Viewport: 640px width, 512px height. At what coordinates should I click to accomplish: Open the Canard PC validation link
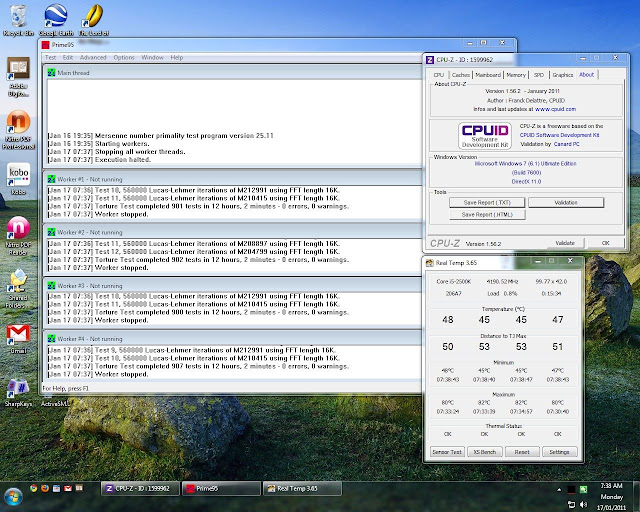coord(566,144)
